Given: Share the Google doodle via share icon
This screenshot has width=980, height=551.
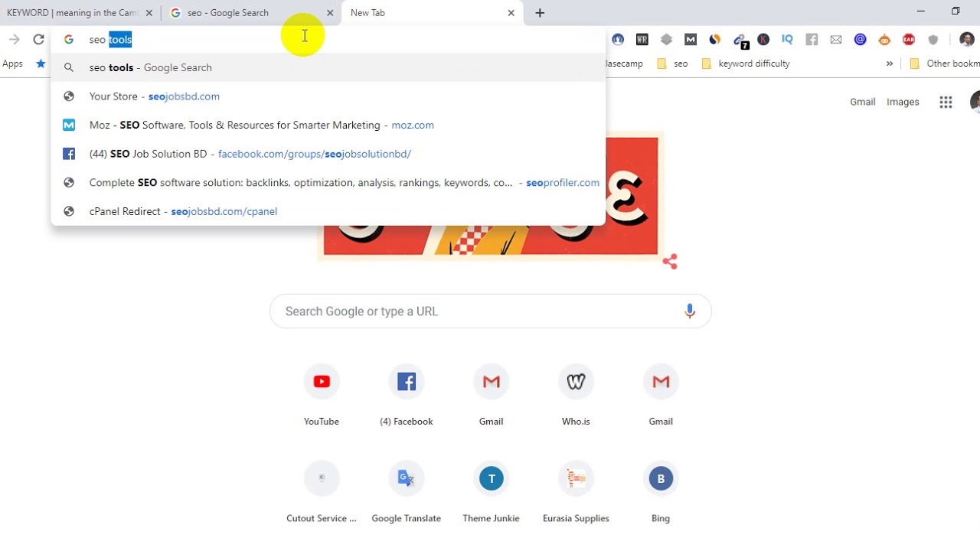Looking at the screenshot, I should click(670, 262).
